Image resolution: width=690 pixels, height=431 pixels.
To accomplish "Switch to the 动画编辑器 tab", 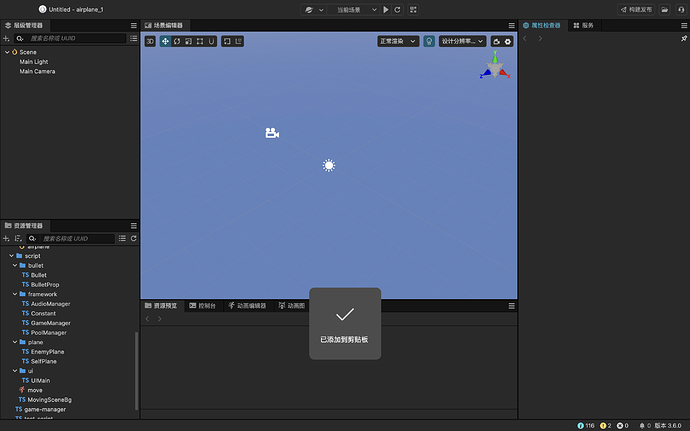I will pyautogui.click(x=247, y=306).
